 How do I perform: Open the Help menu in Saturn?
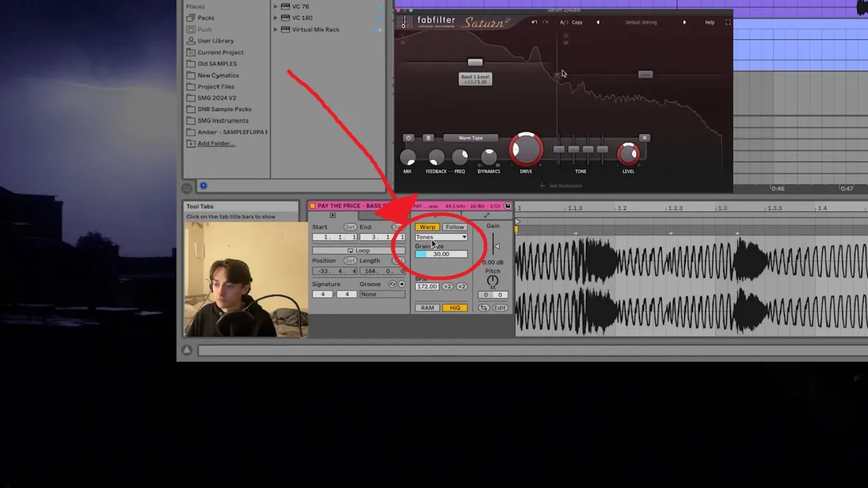[709, 22]
